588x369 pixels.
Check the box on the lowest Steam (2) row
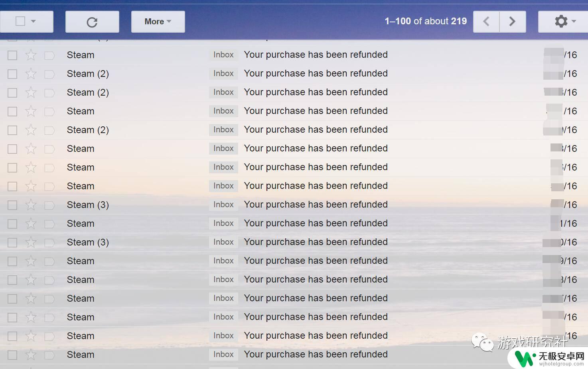12,130
